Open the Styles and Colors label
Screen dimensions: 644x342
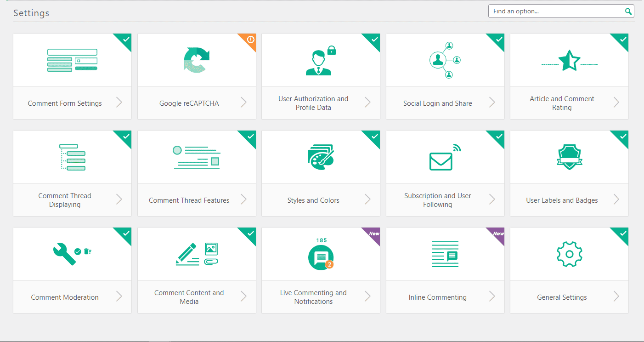click(313, 200)
